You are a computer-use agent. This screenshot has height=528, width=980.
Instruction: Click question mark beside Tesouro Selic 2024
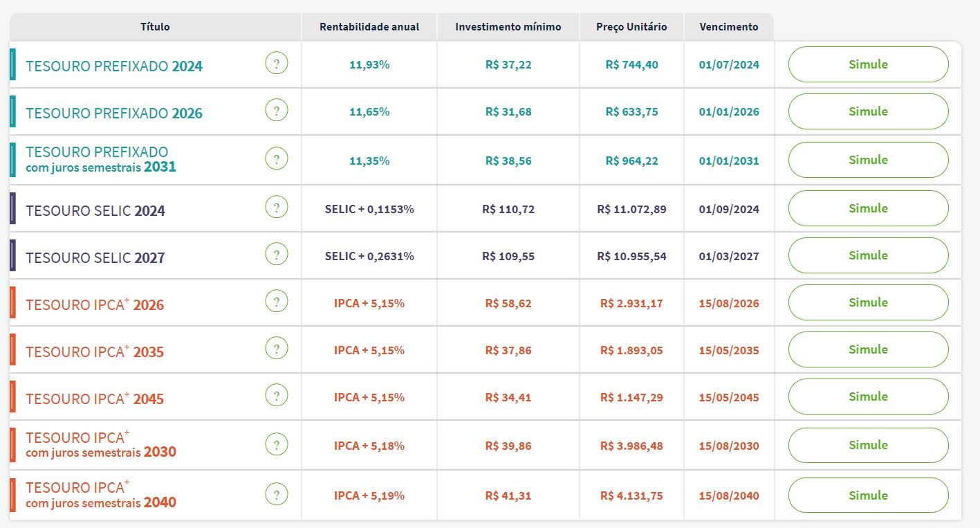[x=276, y=208]
